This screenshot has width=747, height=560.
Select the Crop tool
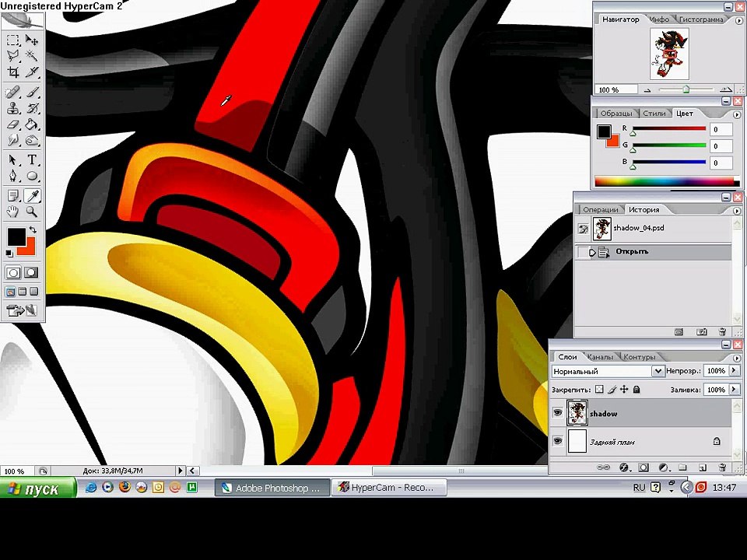click(13, 72)
